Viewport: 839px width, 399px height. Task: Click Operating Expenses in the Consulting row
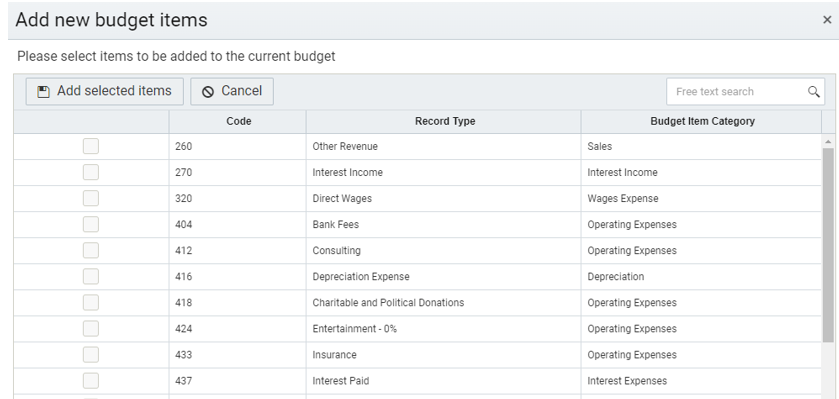click(701, 250)
